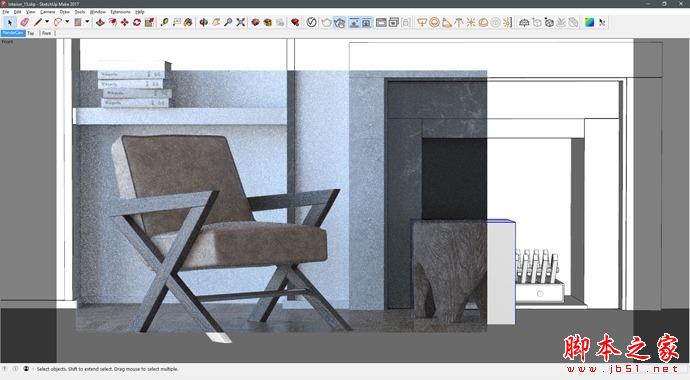This screenshot has height=380, width=690.
Task: Click the greyed mesh clipper icon
Action: tap(573, 22)
